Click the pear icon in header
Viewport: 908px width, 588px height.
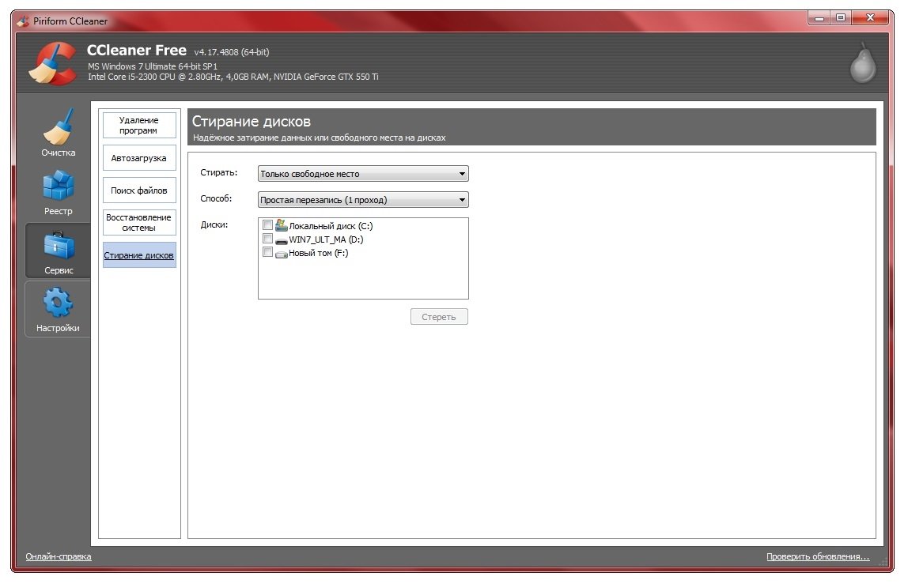pyautogui.click(x=863, y=63)
